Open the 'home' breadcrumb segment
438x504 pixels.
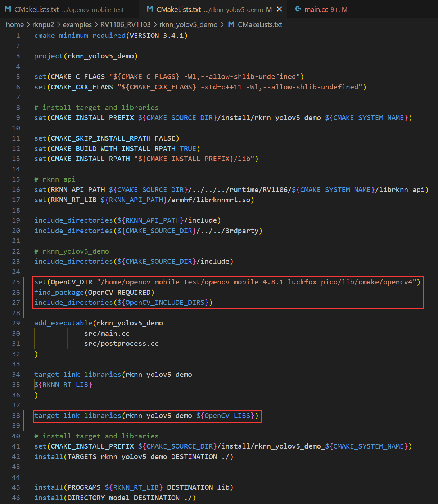15,24
